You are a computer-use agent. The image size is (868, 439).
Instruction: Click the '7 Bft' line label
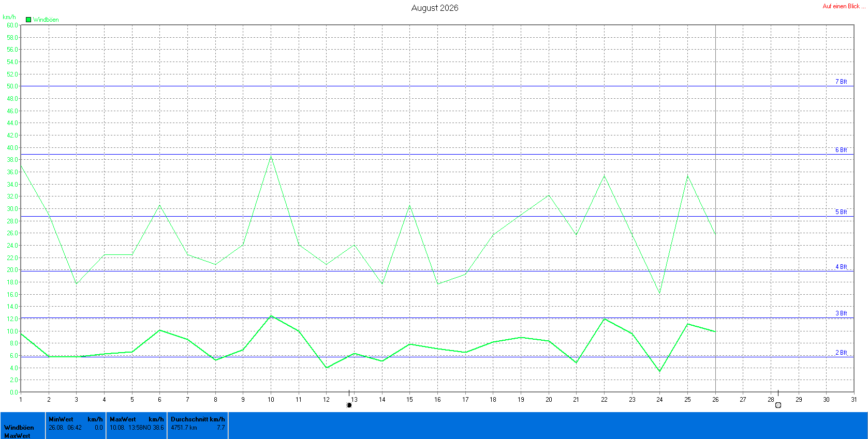(841, 82)
